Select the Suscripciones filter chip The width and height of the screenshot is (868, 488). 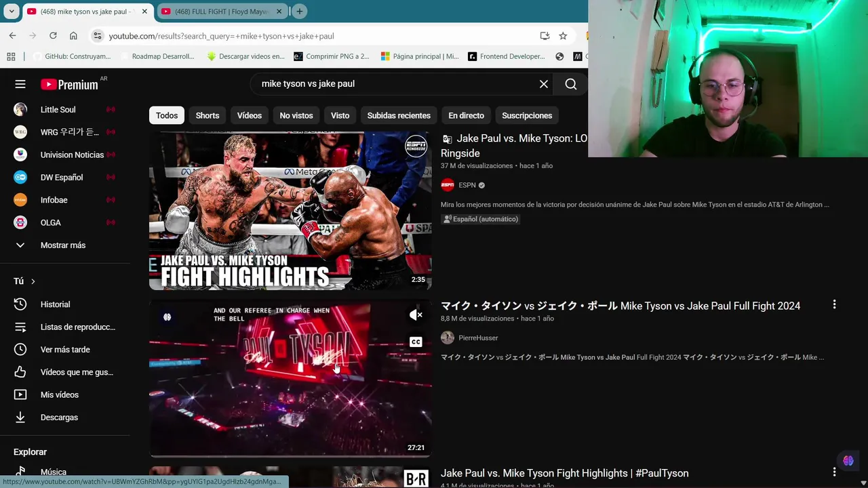tap(527, 115)
